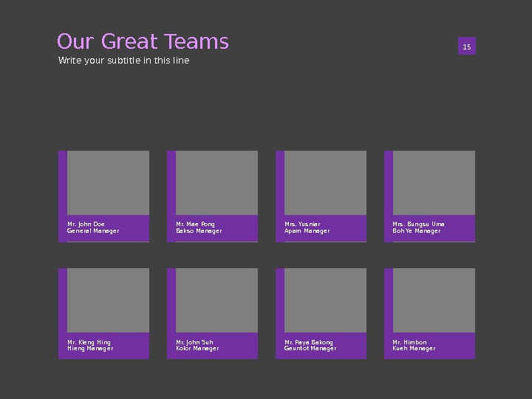Select the "Mr. John Suh Kolor Manager" caption
This screenshot has width=532, height=399.
[x=197, y=345]
